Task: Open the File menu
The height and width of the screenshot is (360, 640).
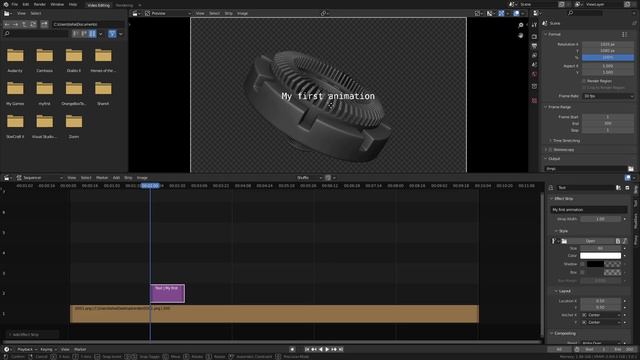Action: click(15, 4)
